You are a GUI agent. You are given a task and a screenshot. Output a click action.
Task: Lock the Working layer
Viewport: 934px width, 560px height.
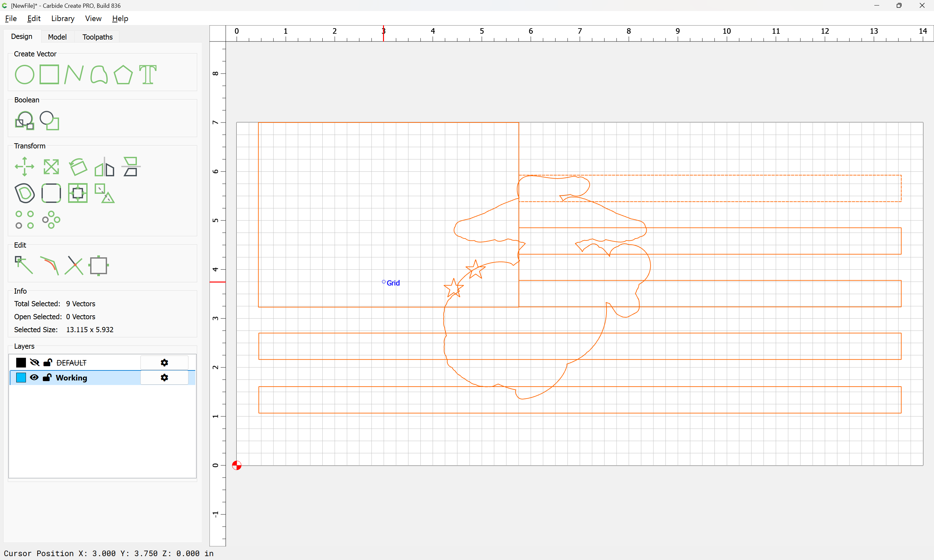coord(47,377)
